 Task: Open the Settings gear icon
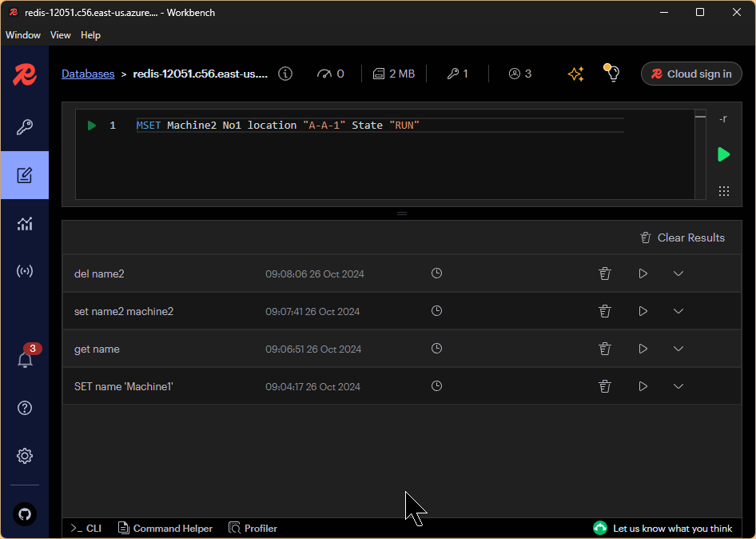point(25,456)
